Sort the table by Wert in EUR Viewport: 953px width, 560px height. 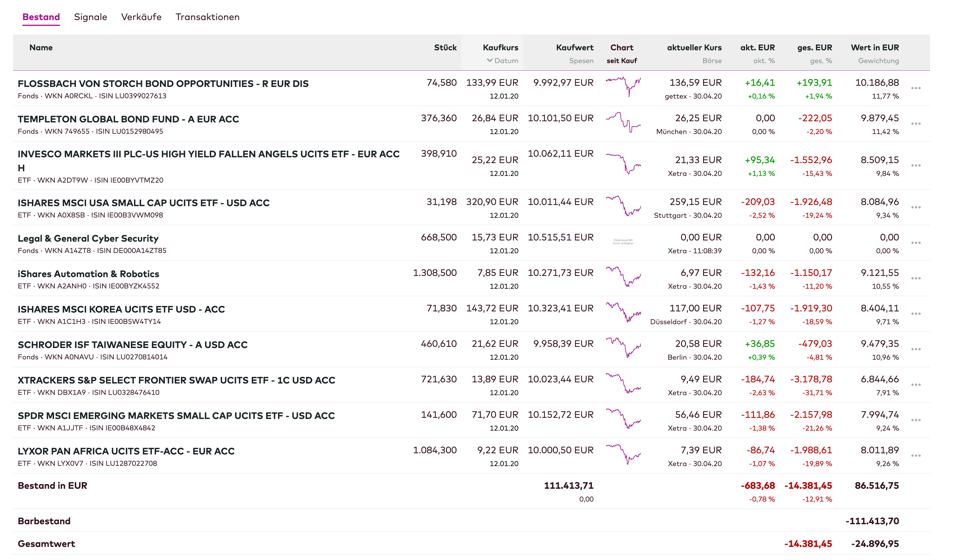click(x=875, y=48)
